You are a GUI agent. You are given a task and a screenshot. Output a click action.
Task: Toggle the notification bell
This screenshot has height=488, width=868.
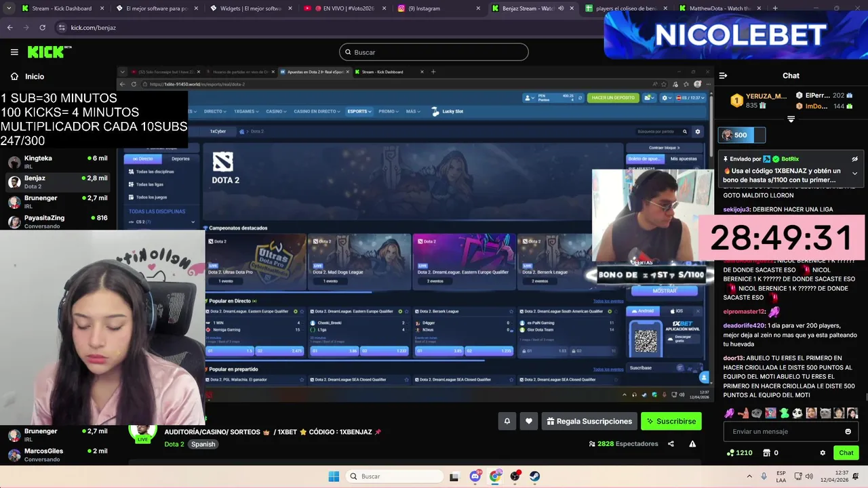click(x=507, y=421)
